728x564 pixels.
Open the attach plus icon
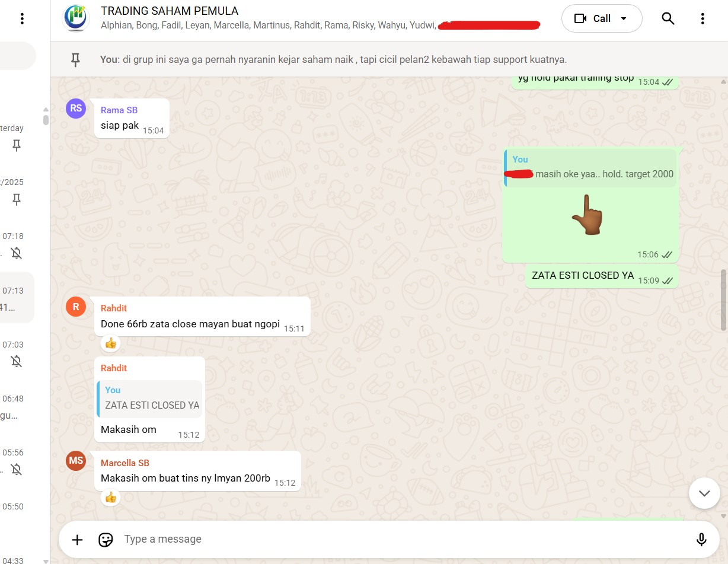tap(77, 539)
